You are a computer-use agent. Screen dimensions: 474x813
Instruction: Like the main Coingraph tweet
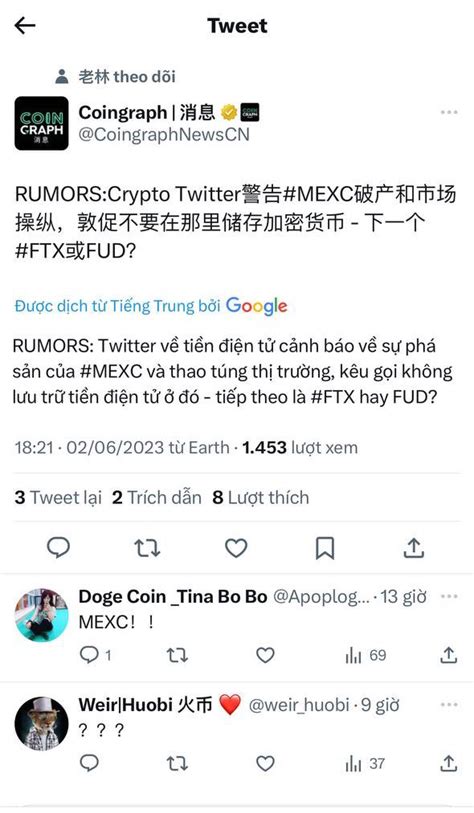point(236,548)
